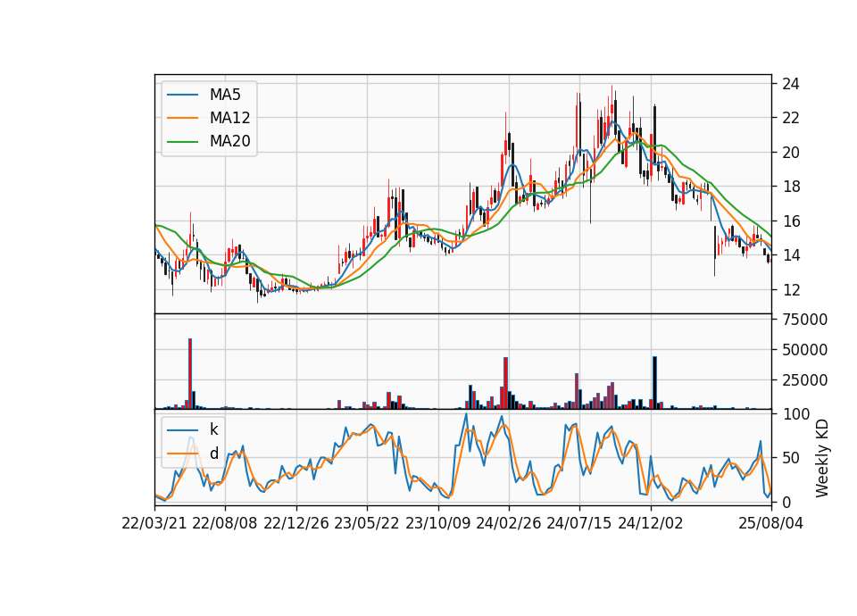857x616 pixels.
Task: Click the volume axis value 50000
Action: coord(804,350)
